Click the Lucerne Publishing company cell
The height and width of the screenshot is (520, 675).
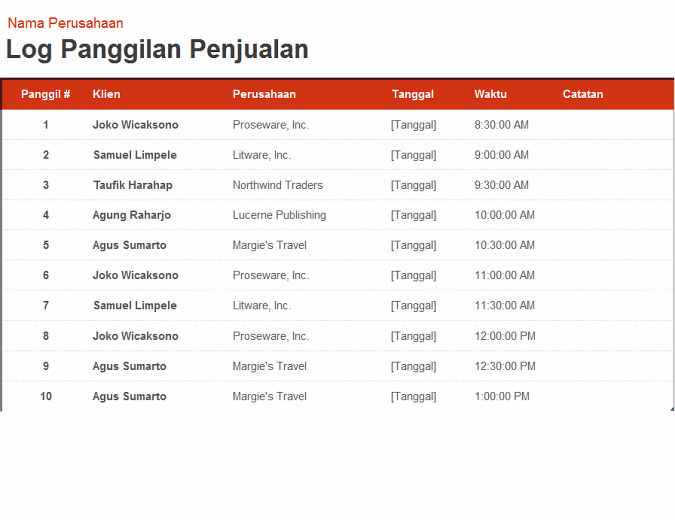point(279,215)
